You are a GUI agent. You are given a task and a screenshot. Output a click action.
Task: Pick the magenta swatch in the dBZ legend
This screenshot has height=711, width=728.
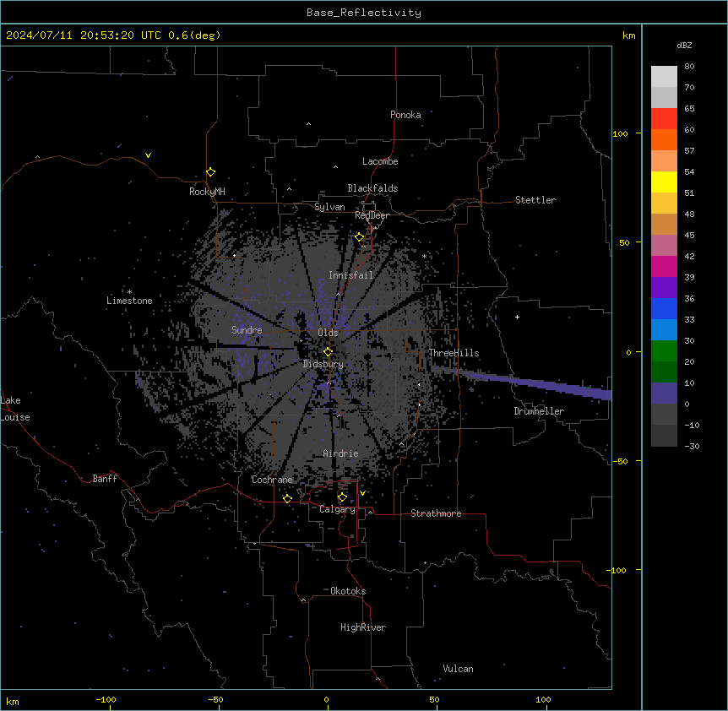pos(664,266)
